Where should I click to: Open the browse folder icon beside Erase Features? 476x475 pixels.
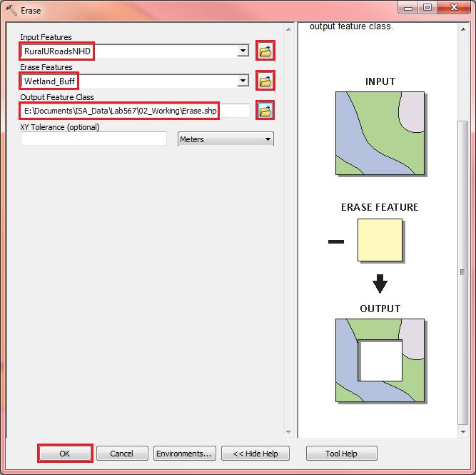265,81
